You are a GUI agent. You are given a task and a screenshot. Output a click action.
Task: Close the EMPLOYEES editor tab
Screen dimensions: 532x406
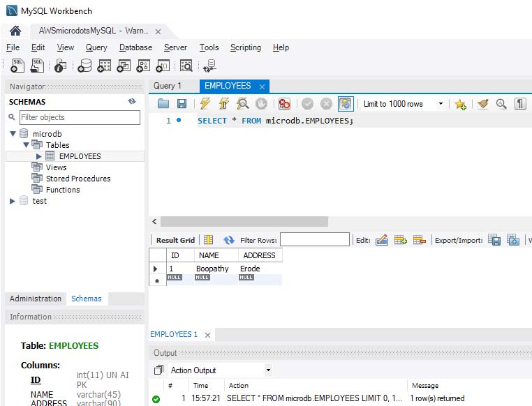(262, 87)
